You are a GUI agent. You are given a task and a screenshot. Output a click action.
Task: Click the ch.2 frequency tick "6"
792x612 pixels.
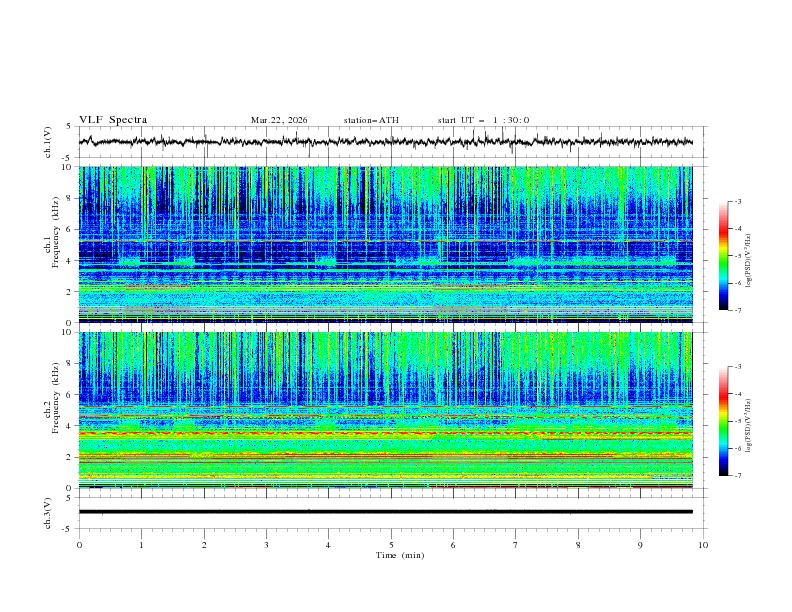[70, 394]
